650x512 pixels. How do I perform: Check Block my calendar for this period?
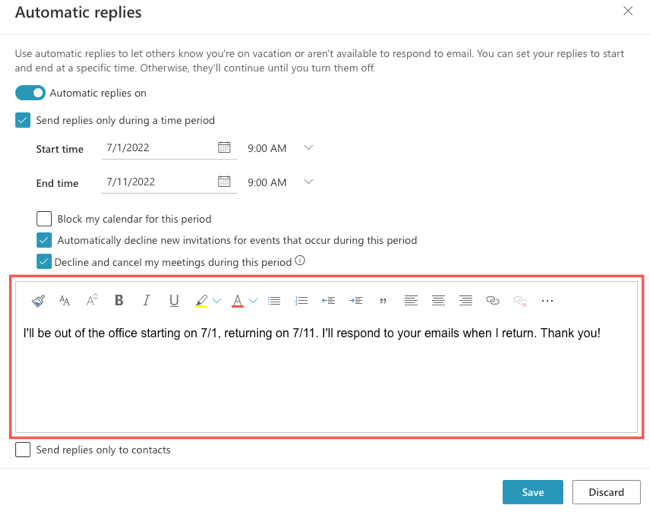(44, 218)
